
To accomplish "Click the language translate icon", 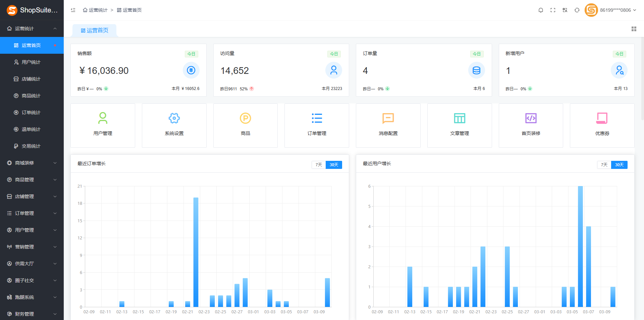I will pyautogui.click(x=565, y=10).
